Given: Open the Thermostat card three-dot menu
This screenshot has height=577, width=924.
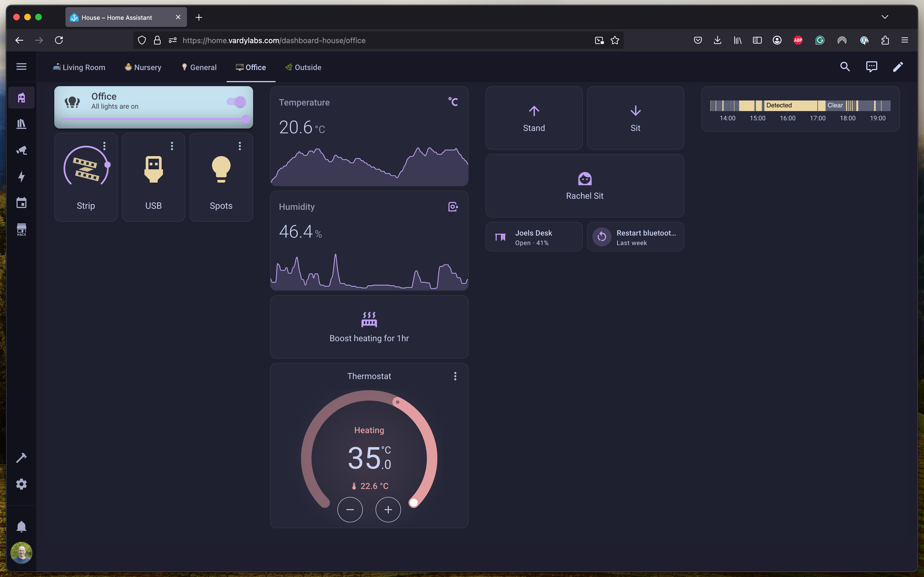Looking at the screenshot, I should pyautogui.click(x=455, y=376).
